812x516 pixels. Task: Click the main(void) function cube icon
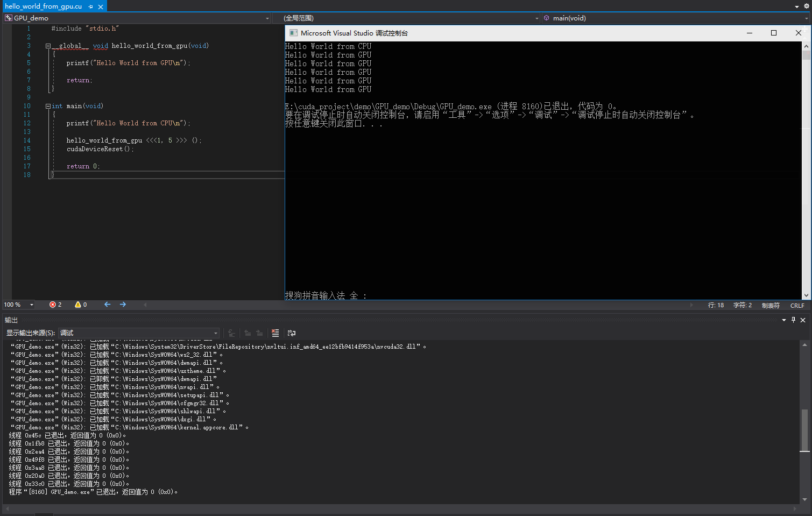click(x=547, y=18)
